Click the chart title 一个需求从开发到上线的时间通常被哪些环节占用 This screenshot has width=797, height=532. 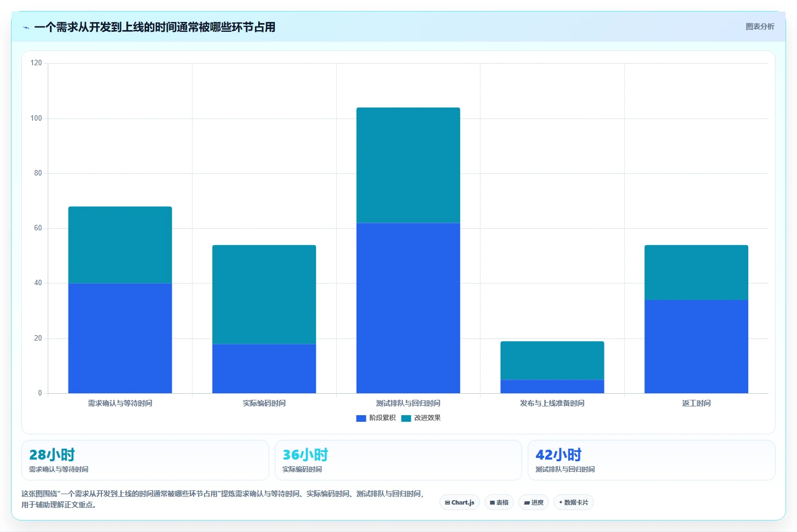155,27
